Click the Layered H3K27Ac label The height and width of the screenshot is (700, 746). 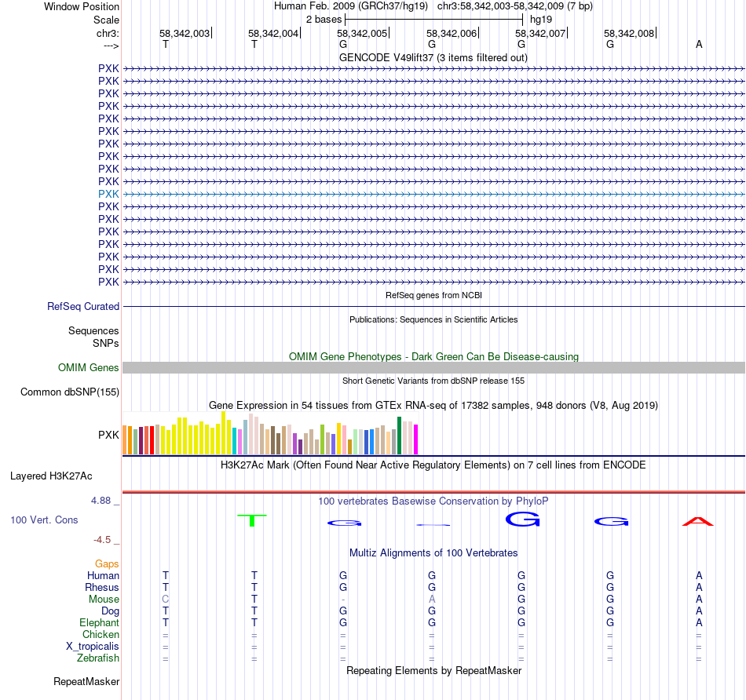click(51, 476)
